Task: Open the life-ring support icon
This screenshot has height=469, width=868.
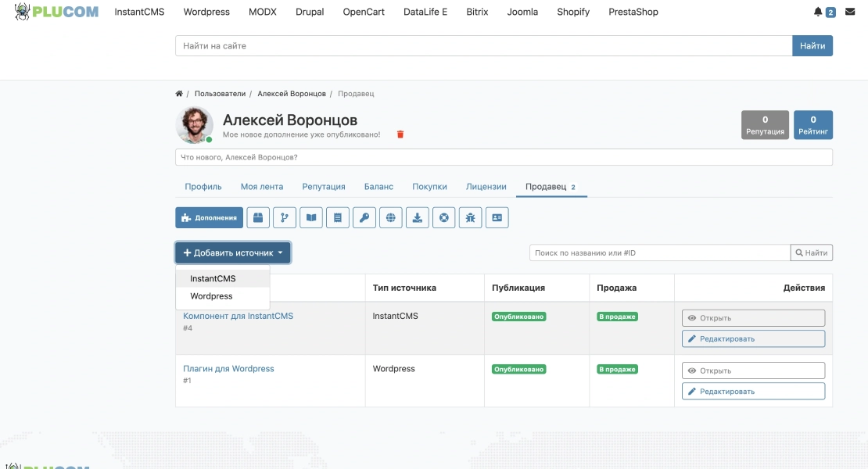Action: (x=444, y=218)
